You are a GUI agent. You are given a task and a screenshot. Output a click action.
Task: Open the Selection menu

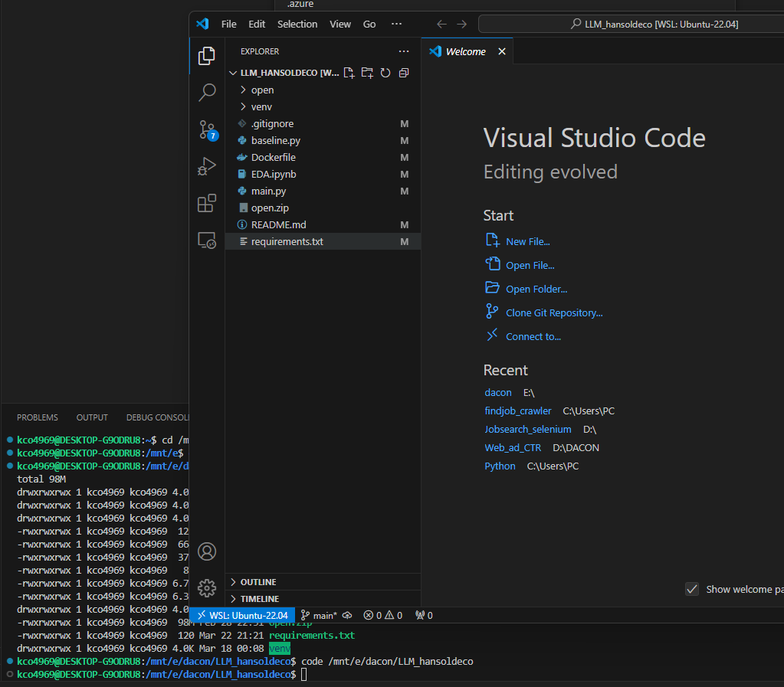click(x=297, y=24)
